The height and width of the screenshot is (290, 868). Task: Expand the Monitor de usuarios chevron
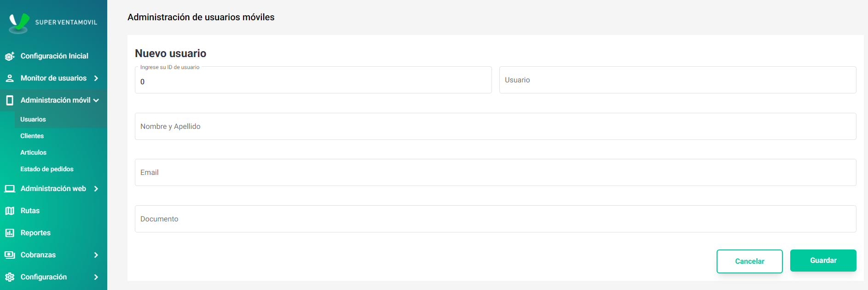[96, 78]
